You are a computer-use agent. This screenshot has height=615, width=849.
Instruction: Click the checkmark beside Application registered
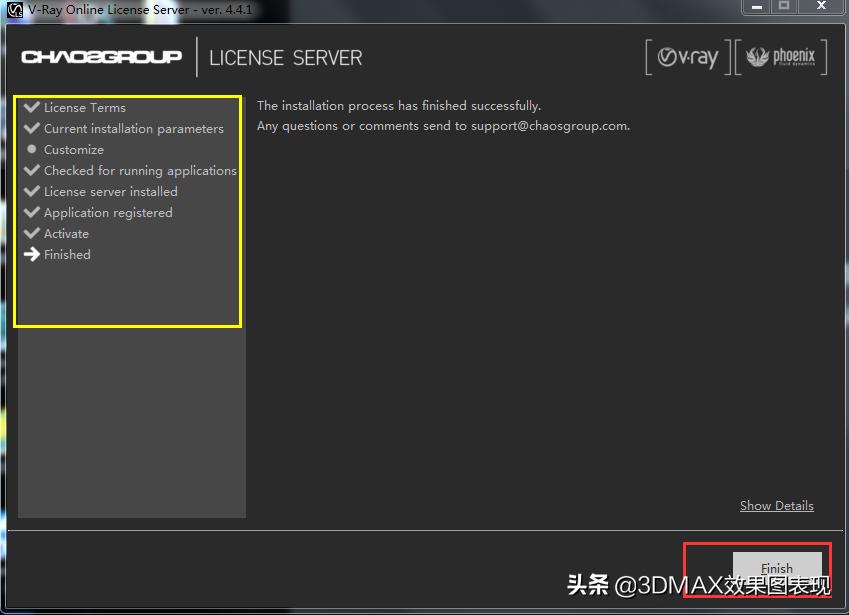tap(32, 212)
